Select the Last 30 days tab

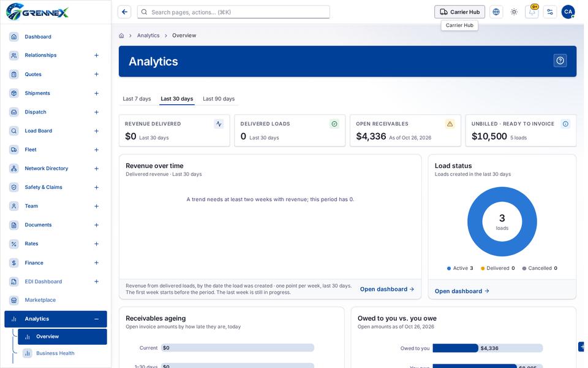tap(177, 99)
